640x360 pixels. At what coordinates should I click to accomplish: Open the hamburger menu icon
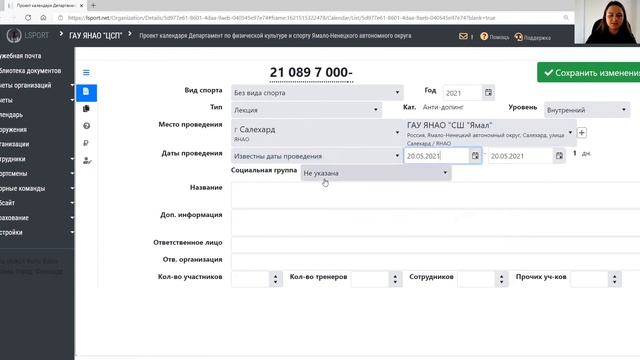coord(86,73)
